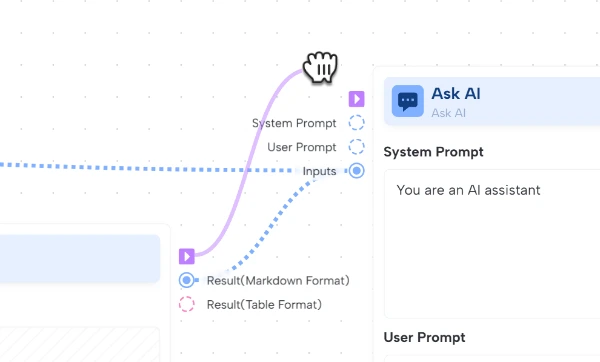This screenshot has width=600, height=362.
Task: Click the Inputs port label
Action: [319, 171]
